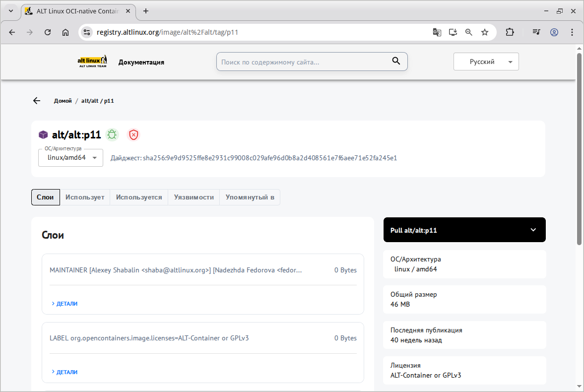This screenshot has height=392, width=584.
Task: Open the Русский language selector
Action: click(x=486, y=62)
